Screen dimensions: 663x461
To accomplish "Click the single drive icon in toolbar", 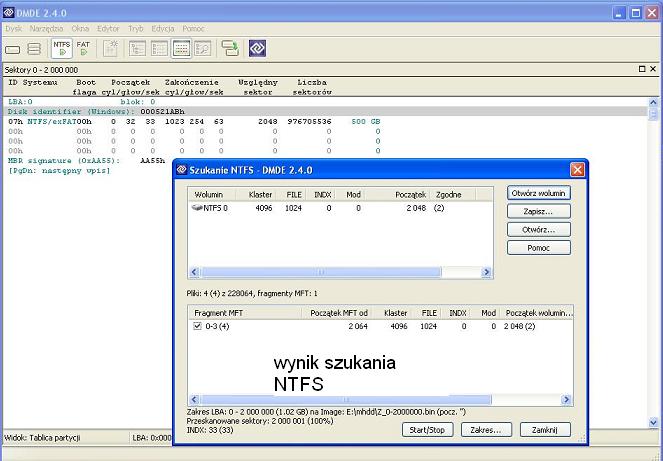I will click(x=13, y=49).
